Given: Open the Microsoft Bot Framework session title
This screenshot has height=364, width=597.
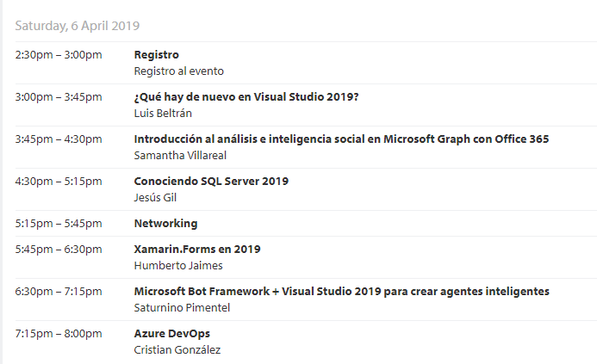Looking at the screenshot, I should coord(341,292).
